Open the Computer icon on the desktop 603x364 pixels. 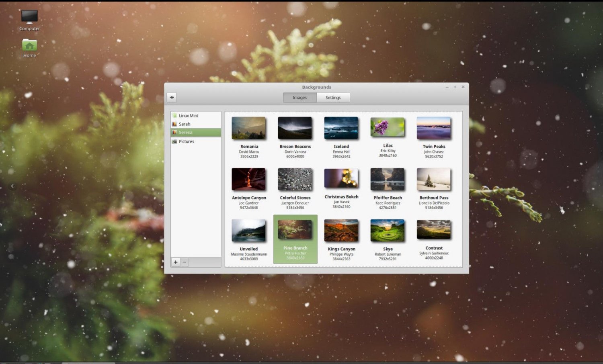[x=29, y=16]
